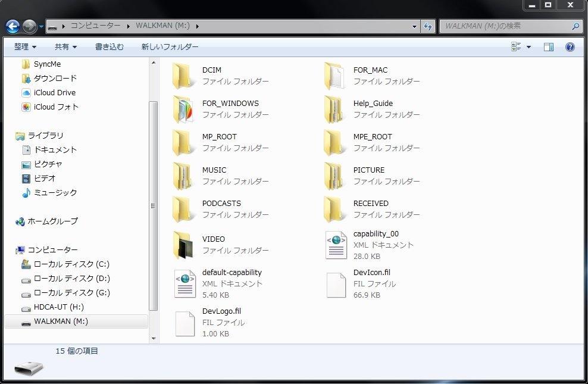Click the Back navigation arrow button
The height and width of the screenshot is (384, 588).
pos(12,27)
